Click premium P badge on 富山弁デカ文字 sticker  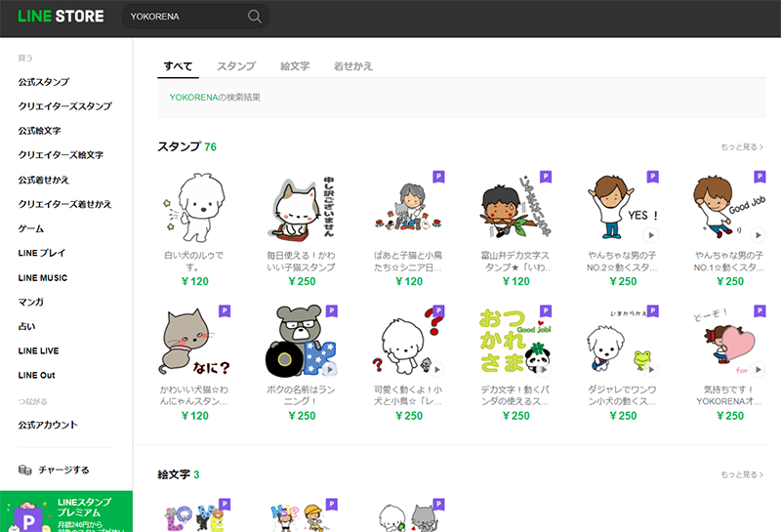(x=546, y=177)
